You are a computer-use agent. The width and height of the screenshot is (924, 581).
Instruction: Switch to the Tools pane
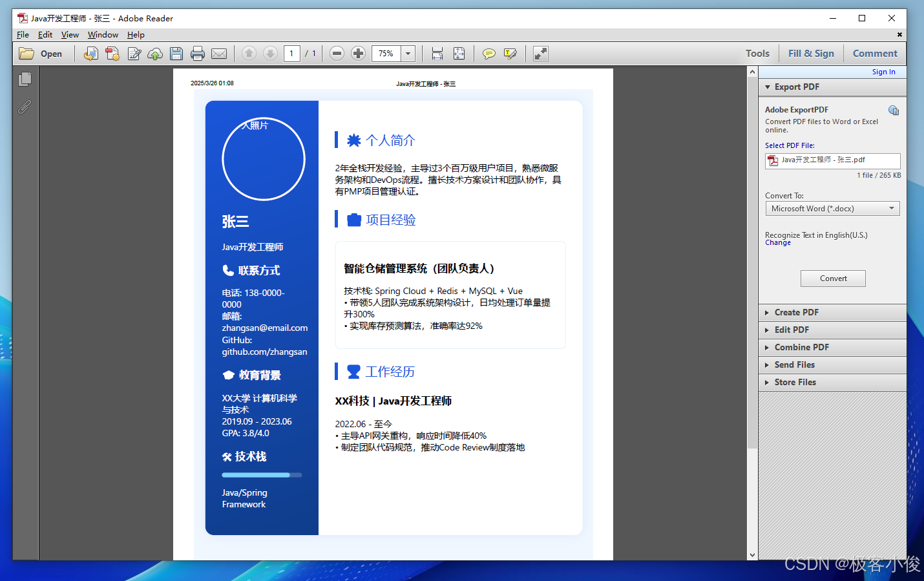[x=757, y=54]
